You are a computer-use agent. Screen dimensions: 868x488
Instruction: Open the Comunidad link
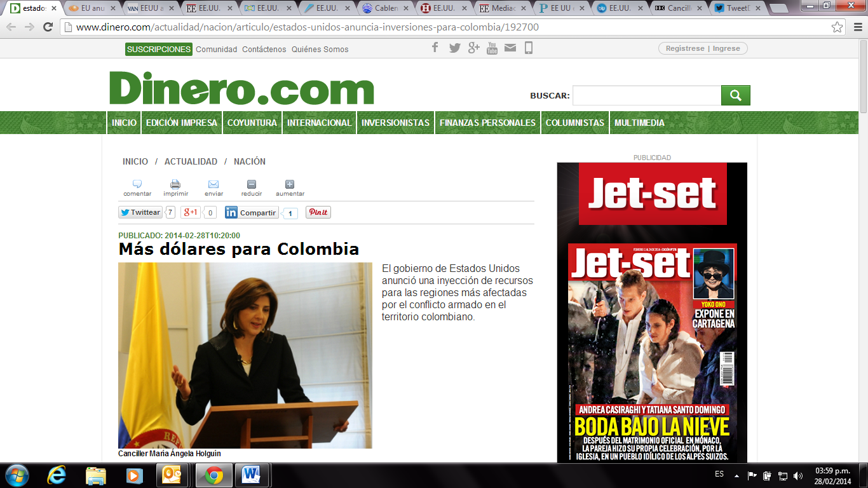coord(216,49)
